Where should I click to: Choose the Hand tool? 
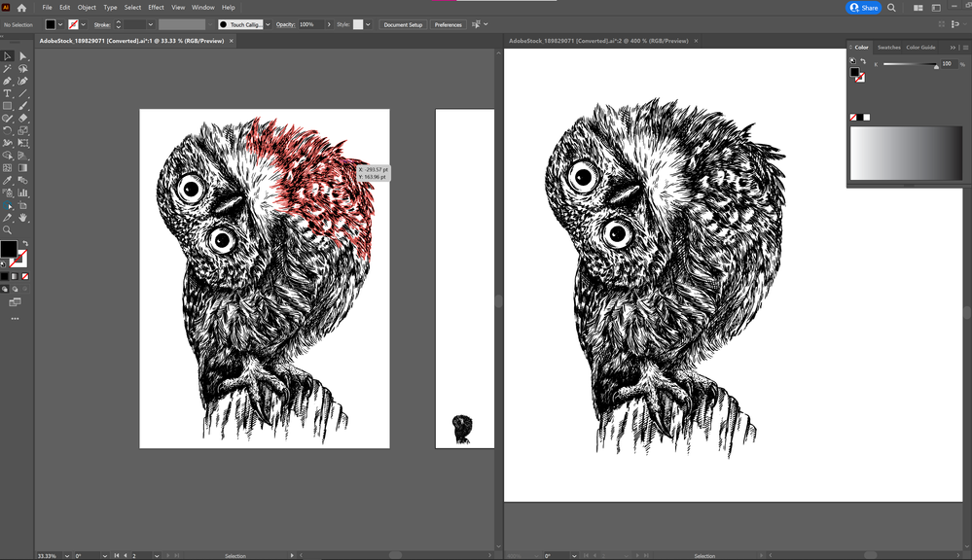click(x=23, y=218)
